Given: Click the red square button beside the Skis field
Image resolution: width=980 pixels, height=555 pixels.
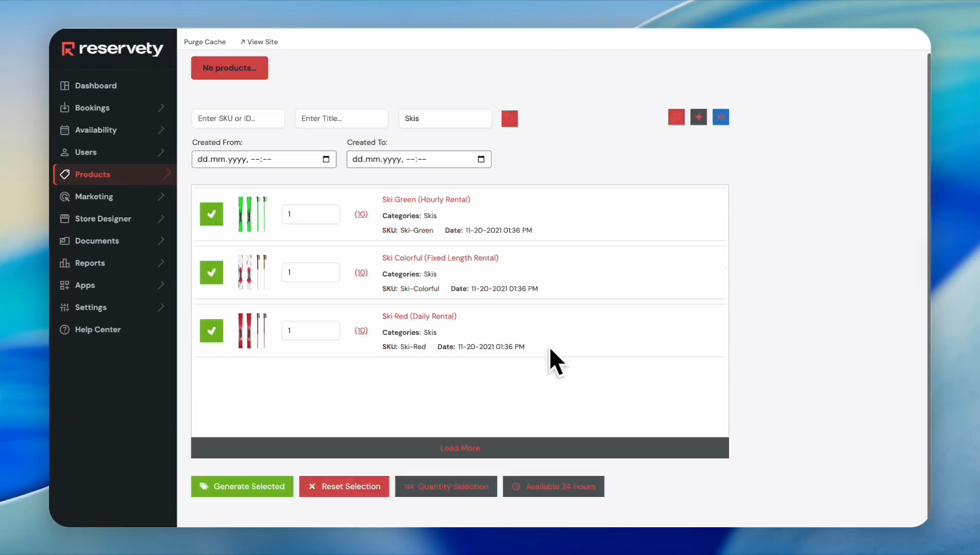Looking at the screenshot, I should (509, 119).
